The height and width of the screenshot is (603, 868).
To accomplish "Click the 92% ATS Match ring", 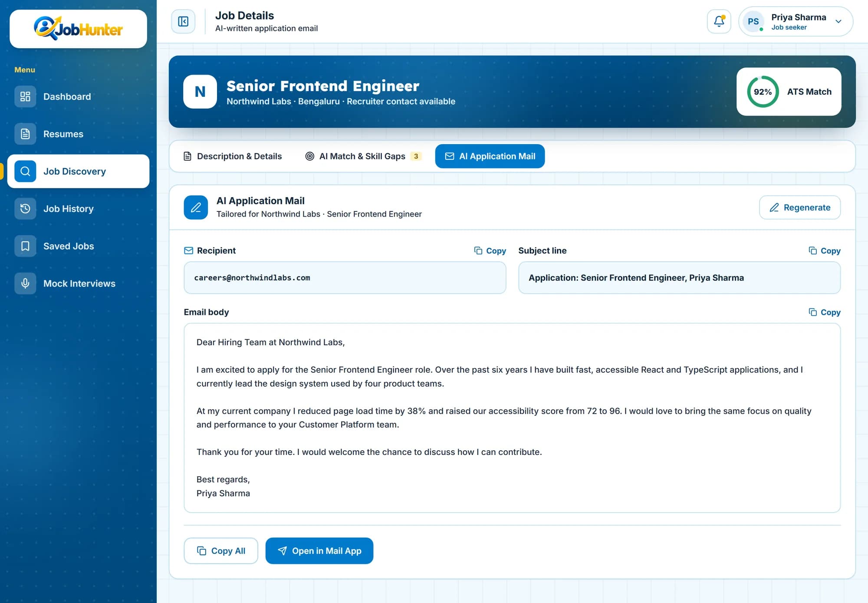I will pos(763,92).
